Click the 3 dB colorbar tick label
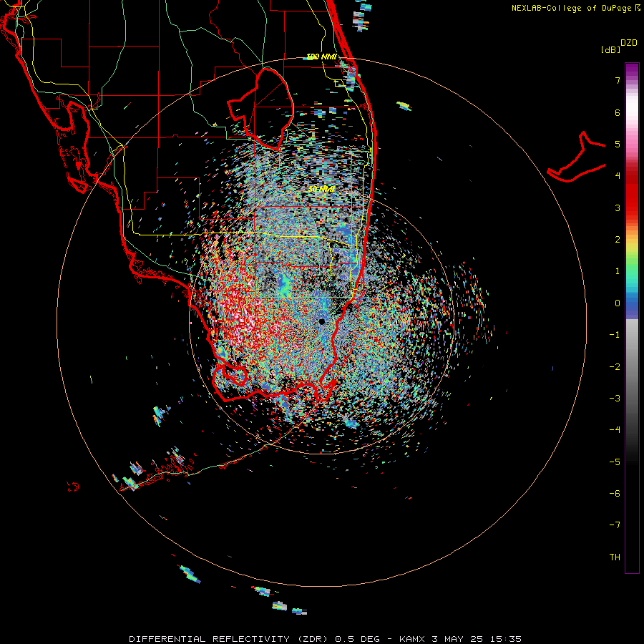 coord(618,208)
